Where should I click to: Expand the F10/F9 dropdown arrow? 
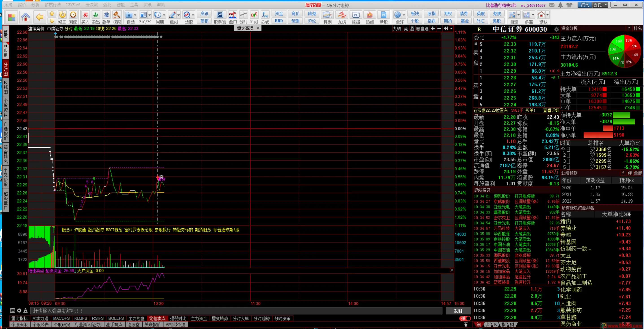[x=150, y=15]
